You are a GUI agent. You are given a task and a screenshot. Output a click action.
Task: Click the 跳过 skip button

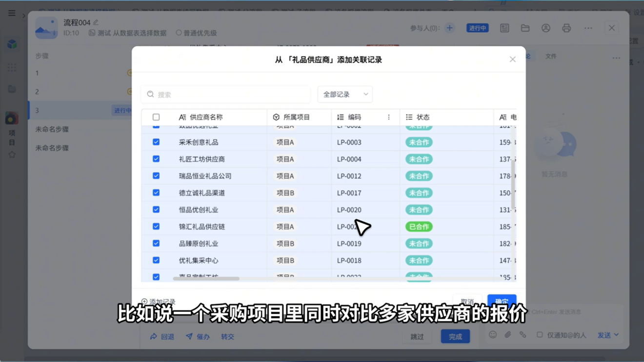click(x=417, y=337)
